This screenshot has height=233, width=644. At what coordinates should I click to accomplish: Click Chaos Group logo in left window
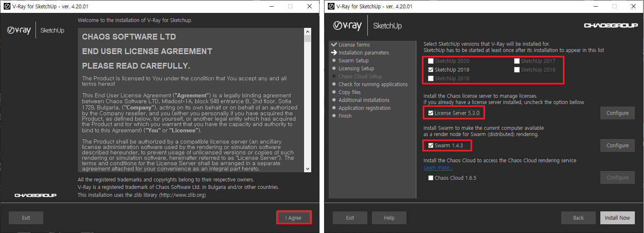[x=36, y=195]
